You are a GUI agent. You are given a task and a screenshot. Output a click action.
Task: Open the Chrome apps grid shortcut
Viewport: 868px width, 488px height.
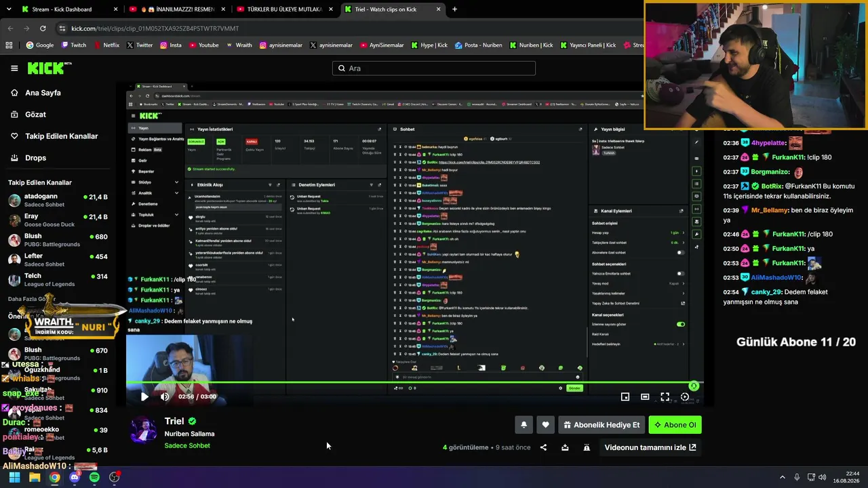pos(9,45)
